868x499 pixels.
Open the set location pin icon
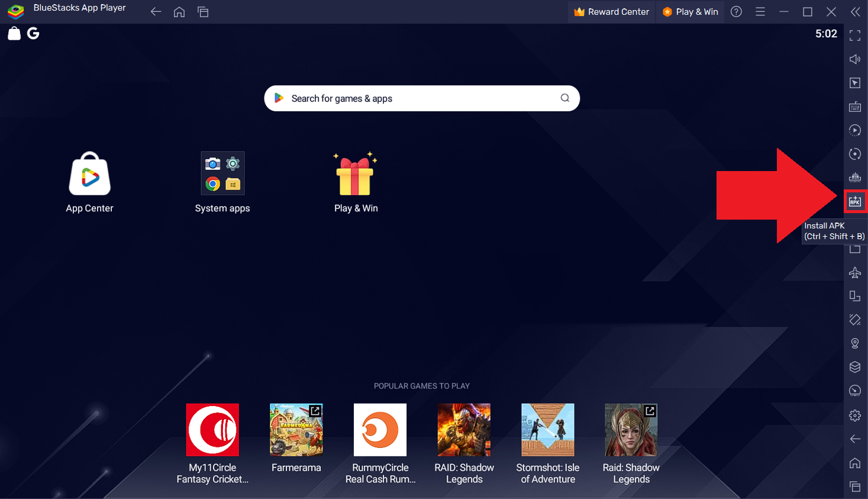coord(855,343)
